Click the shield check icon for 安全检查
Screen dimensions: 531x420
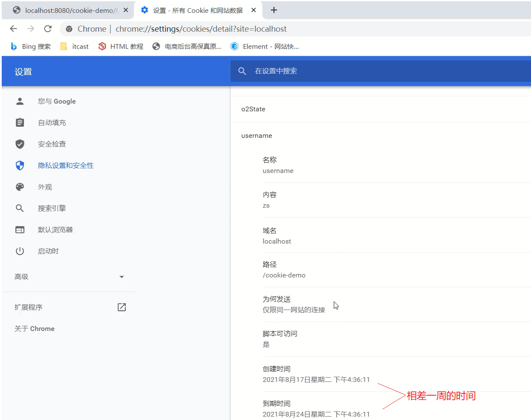20,144
